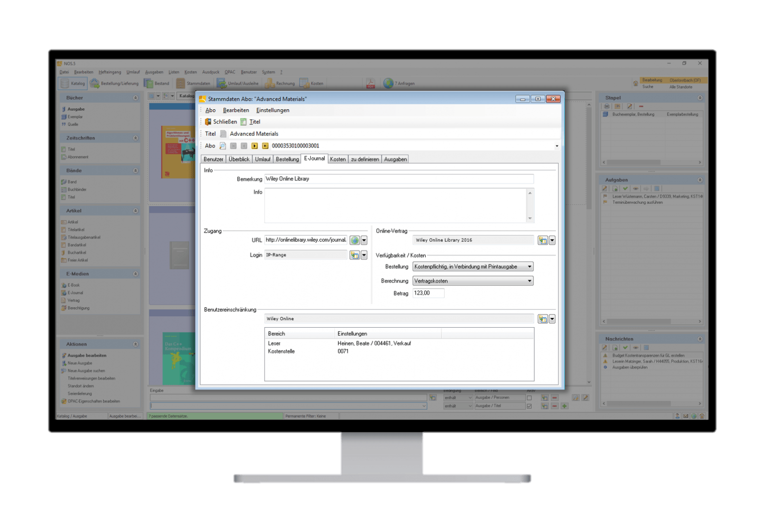The width and height of the screenshot is (760, 532).
Task: Switch to the Umlauf tab
Action: [263, 160]
